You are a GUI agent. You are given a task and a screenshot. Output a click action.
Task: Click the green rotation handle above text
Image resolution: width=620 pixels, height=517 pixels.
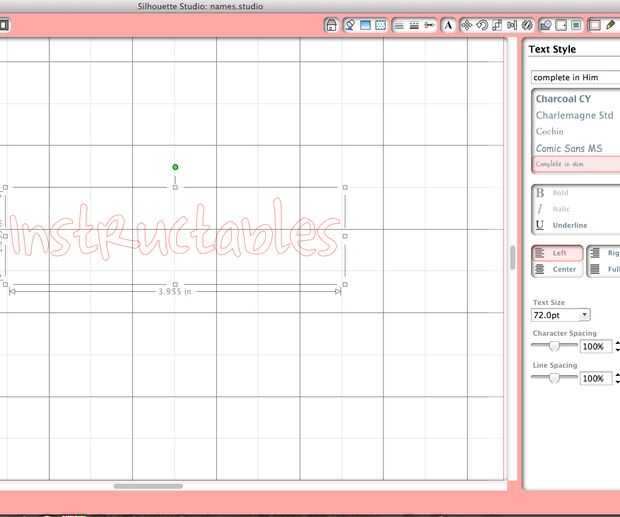pyautogui.click(x=175, y=167)
